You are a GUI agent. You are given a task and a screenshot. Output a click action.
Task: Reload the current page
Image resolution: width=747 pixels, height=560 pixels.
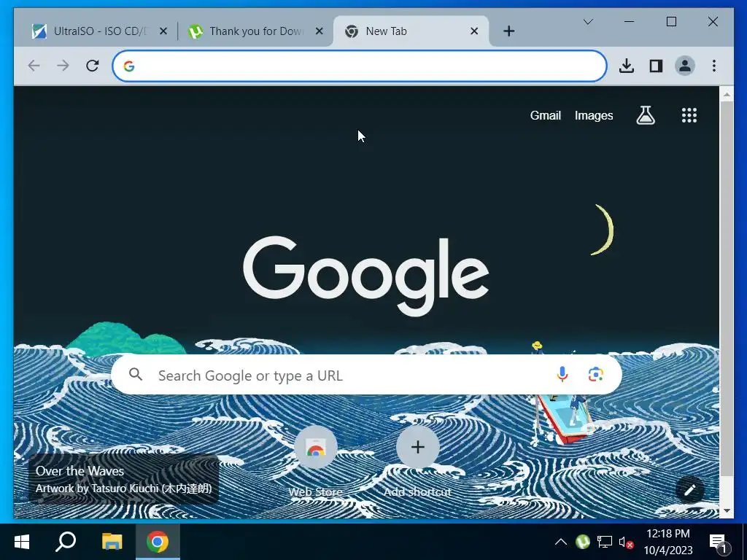(x=93, y=65)
